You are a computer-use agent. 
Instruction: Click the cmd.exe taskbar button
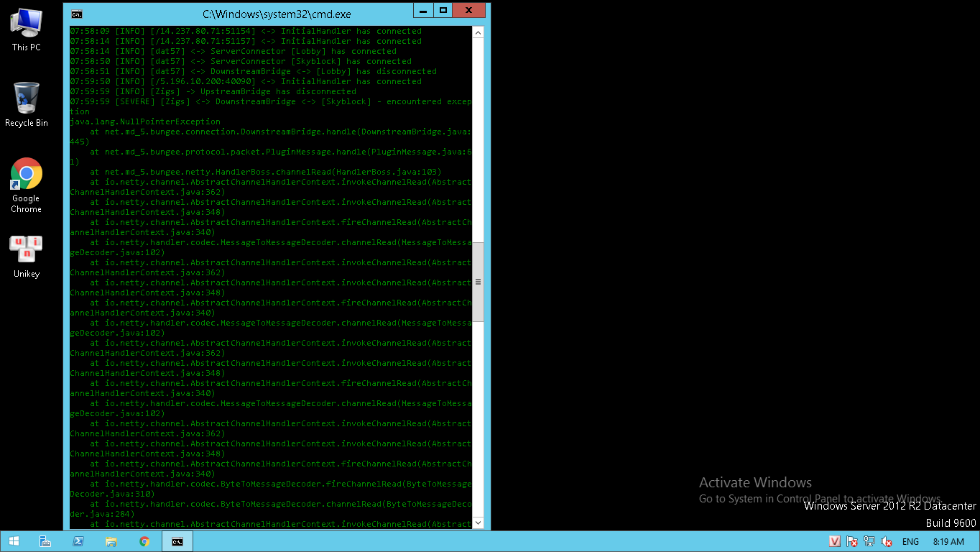pyautogui.click(x=177, y=541)
